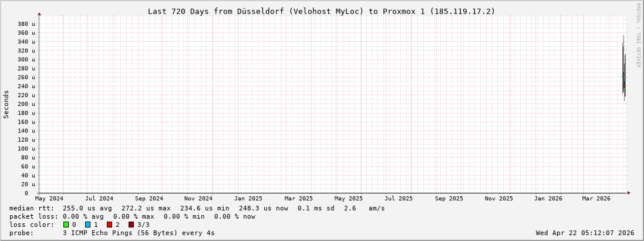Click the "Seconds" y-axis label
The width and height of the screenshot is (644, 241).
(6, 104)
